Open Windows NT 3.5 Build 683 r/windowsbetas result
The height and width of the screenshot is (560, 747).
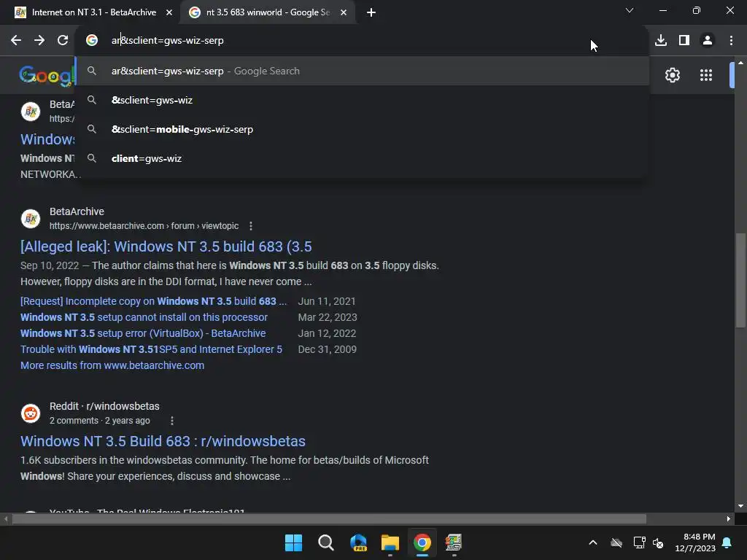coord(163,441)
